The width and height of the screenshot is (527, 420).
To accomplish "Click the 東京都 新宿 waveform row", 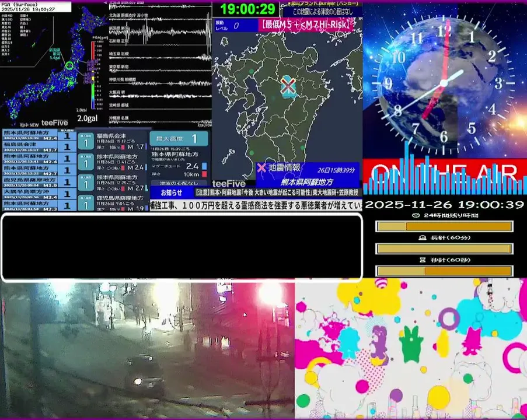I will coord(160,69).
